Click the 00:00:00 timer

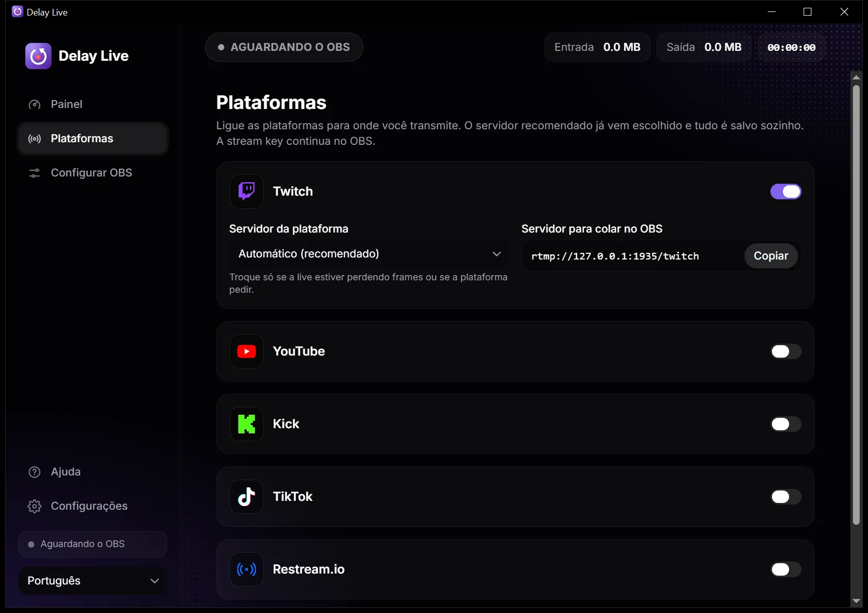[792, 47]
